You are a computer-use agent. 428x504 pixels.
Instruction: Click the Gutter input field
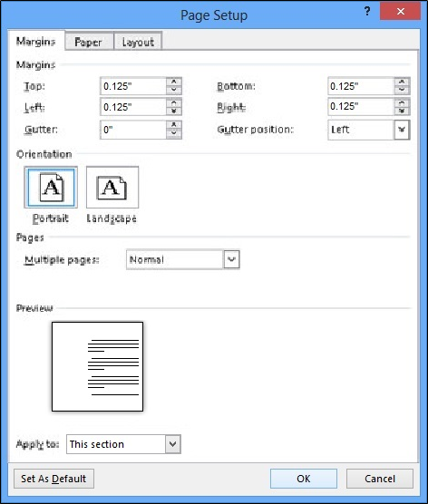pyautogui.click(x=133, y=130)
